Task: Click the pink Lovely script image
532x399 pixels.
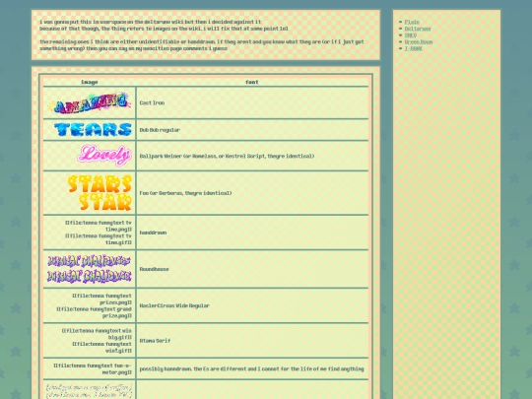Action: tap(104, 156)
